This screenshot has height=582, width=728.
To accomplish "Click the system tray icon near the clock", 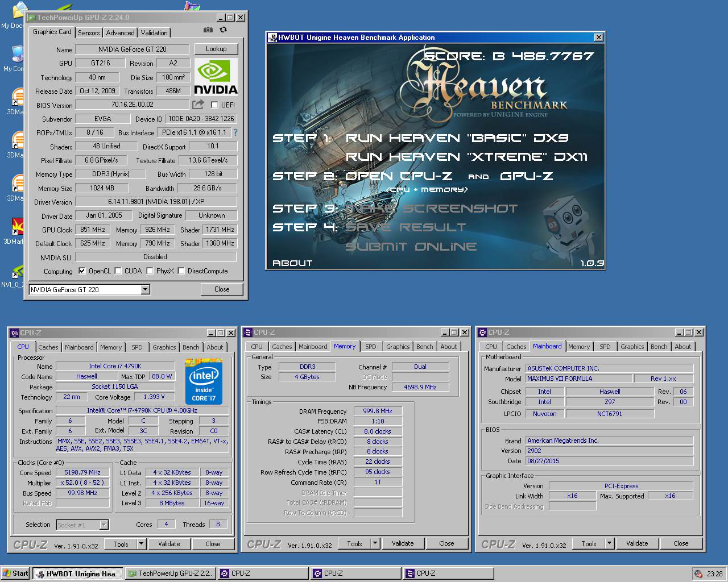I will pos(698,573).
